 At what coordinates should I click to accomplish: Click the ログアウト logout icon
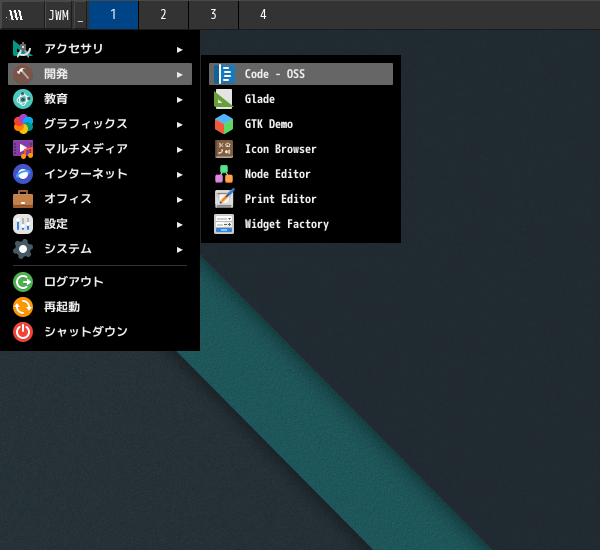(x=23, y=281)
